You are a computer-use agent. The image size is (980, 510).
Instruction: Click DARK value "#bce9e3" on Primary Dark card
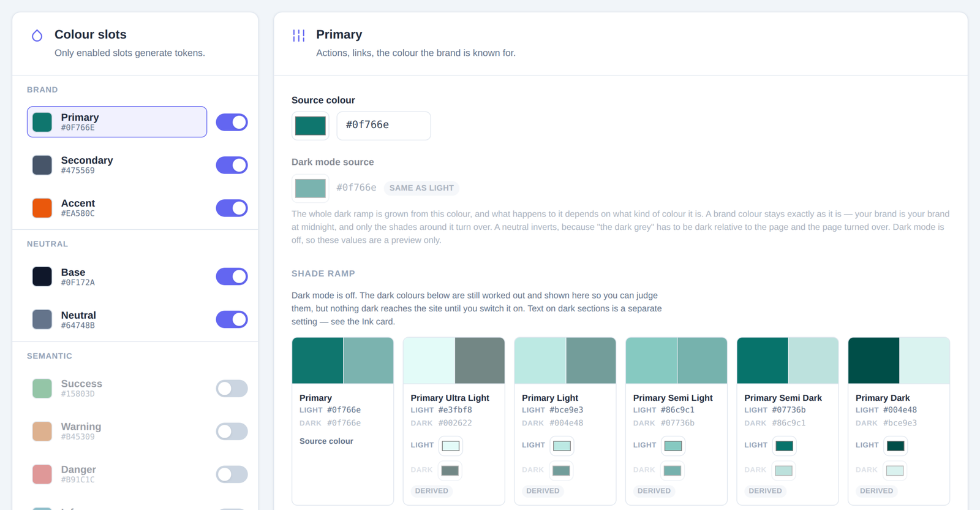(x=900, y=423)
